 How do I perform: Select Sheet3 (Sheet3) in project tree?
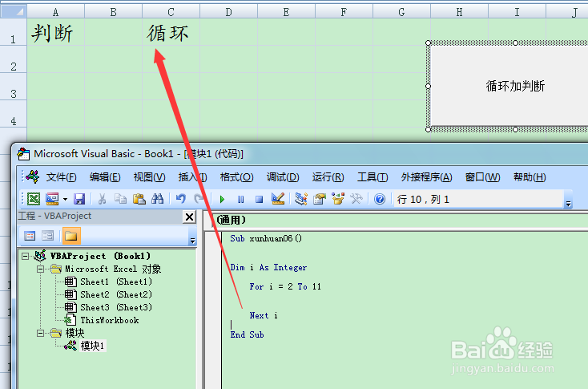point(116,307)
